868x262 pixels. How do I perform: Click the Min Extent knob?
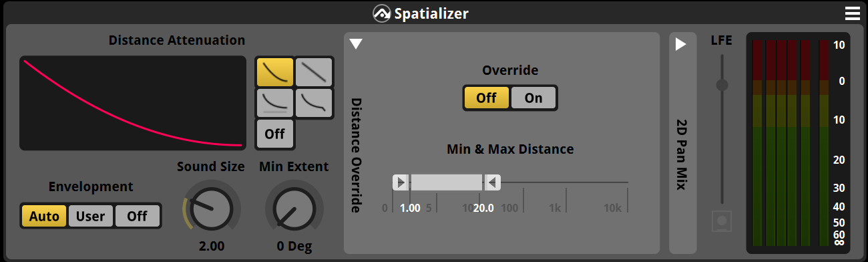[x=294, y=208]
